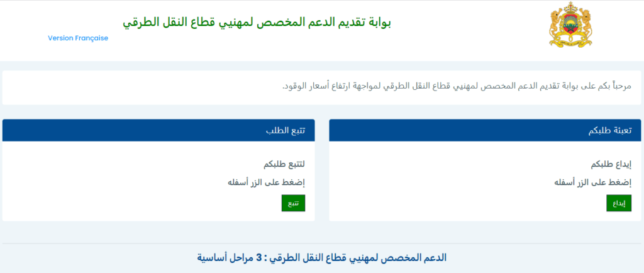Click the green portal title heading
This screenshot has width=644, height=273.
click(x=257, y=22)
